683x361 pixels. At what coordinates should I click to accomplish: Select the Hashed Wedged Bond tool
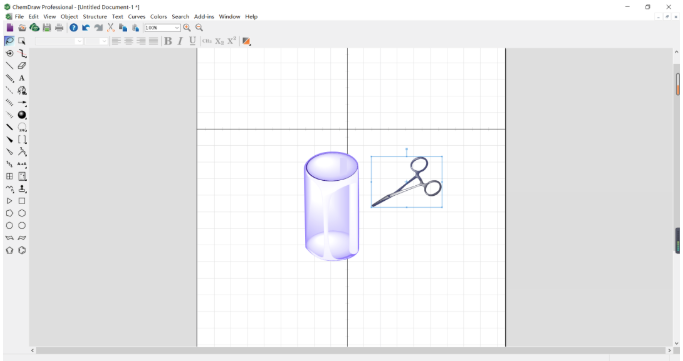[9, 115]
